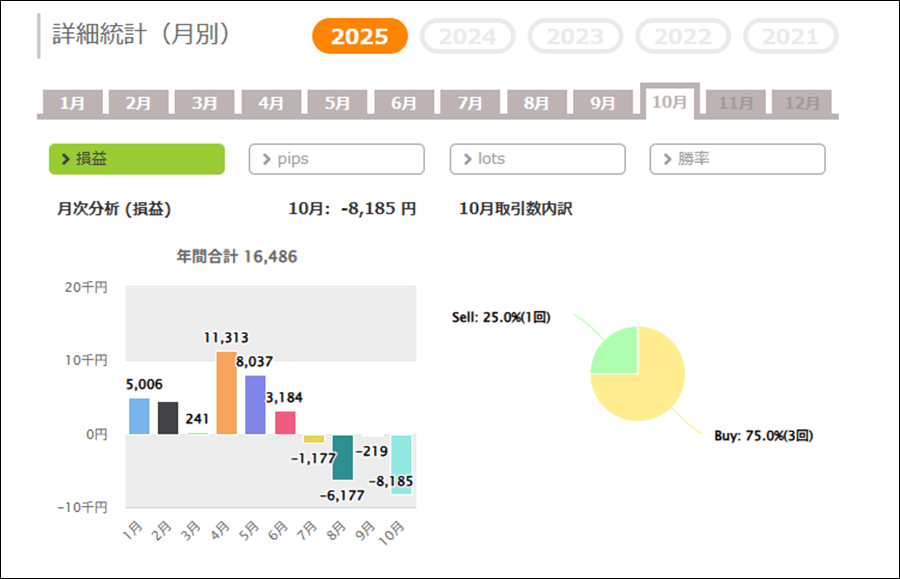Display the 勝率 win rate view

(x=737, y=159)
